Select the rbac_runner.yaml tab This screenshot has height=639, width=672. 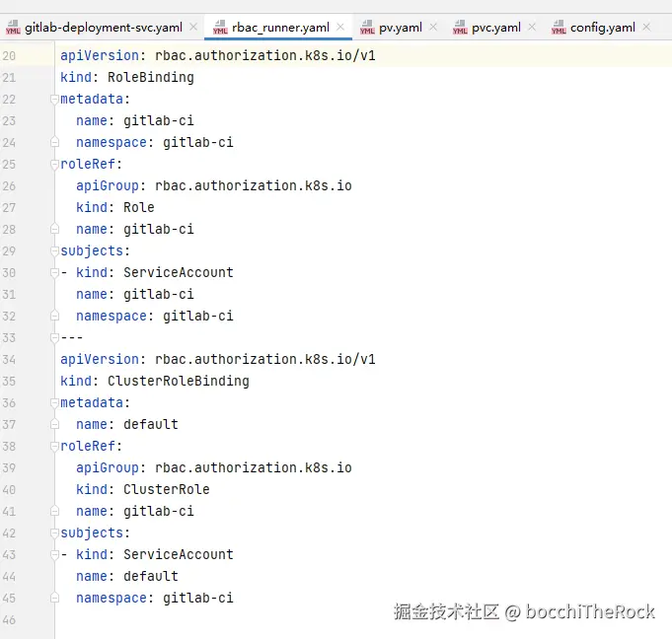point(280,28)
